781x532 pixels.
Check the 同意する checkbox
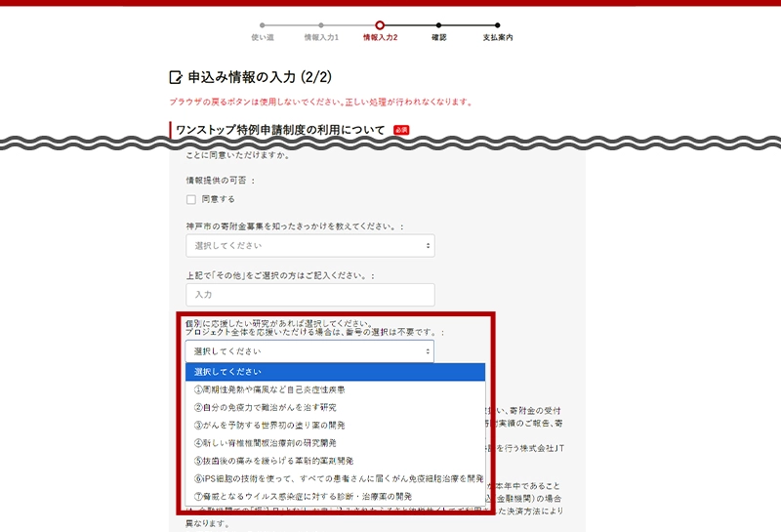[191, 199]
